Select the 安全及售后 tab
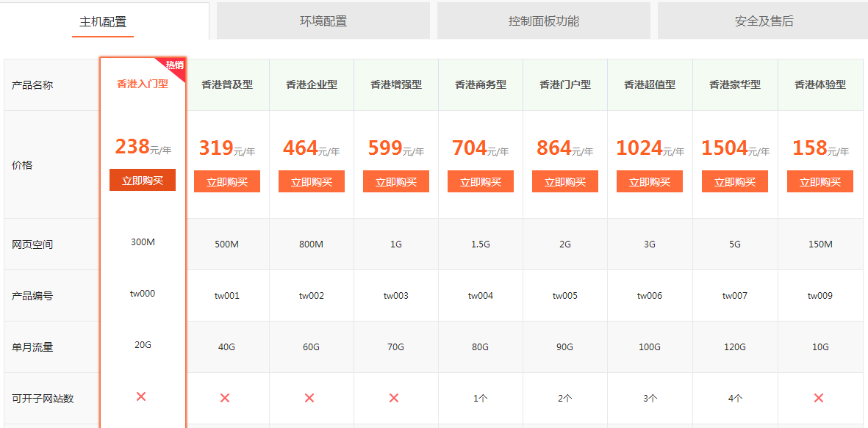 point(764,21)
